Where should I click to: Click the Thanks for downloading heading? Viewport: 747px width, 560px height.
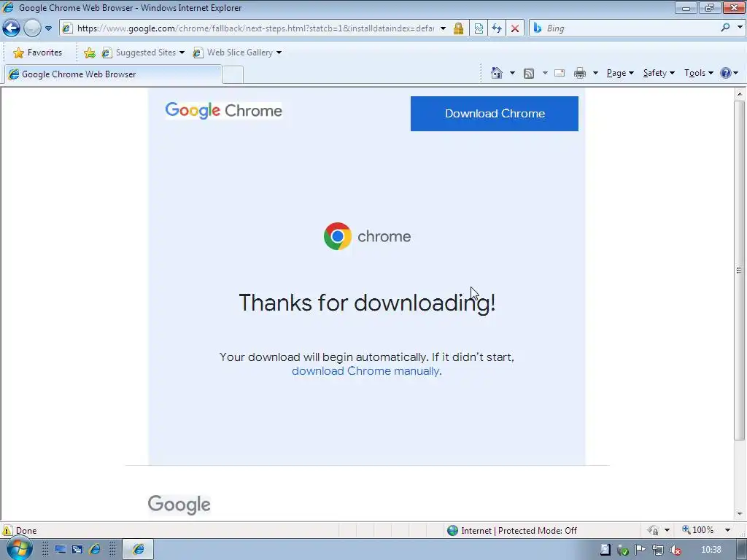click(367, 303)
